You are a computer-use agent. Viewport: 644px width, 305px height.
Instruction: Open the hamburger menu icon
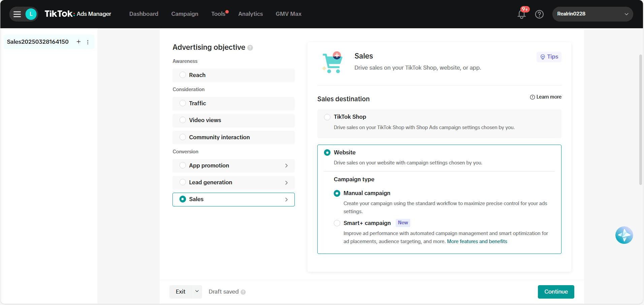[x=17, y=14]
